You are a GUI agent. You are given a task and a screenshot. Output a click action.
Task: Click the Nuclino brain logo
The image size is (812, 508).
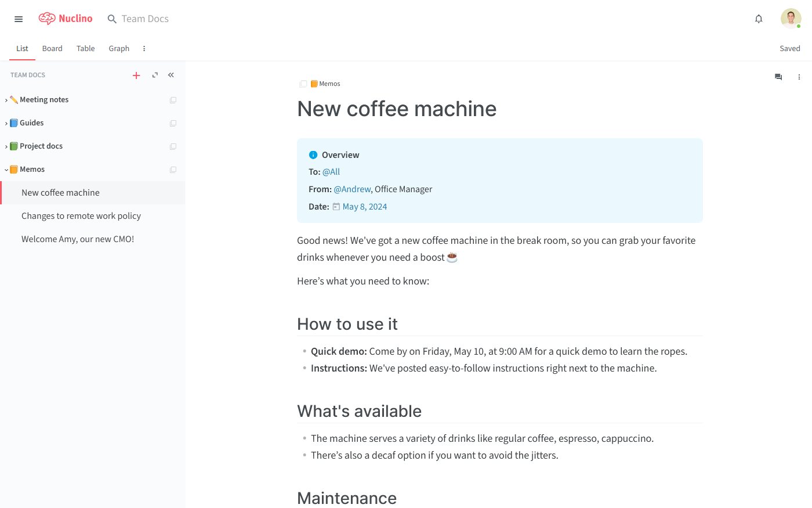click(x=47, y=19)
